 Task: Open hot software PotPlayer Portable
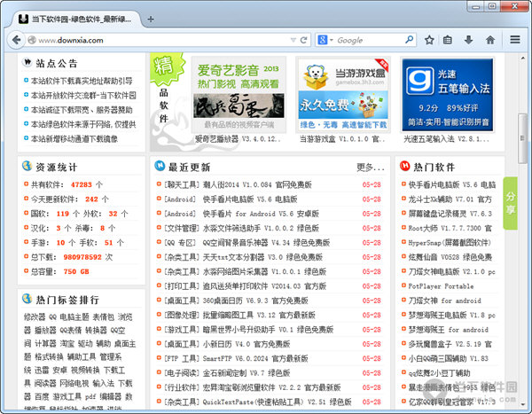[x=441, y=286]
